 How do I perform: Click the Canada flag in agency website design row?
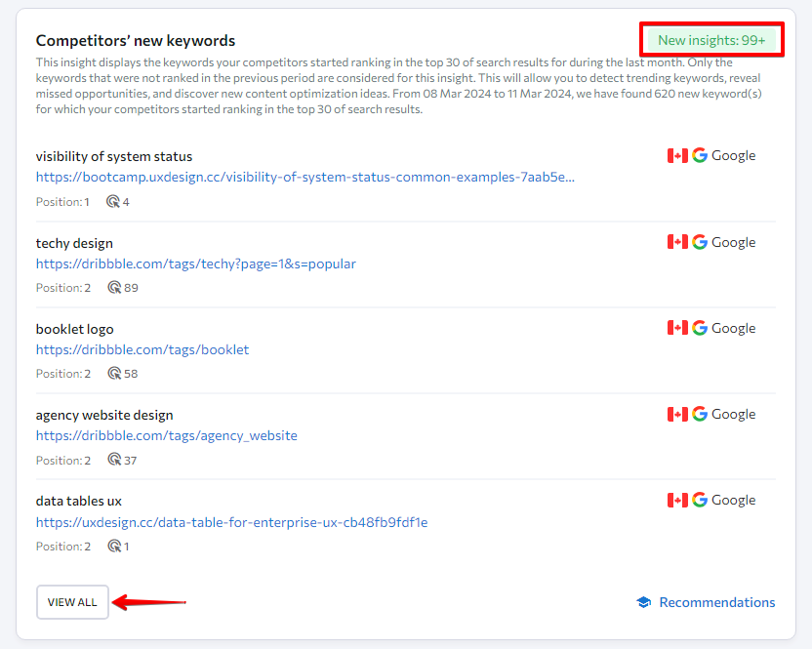pos(677,414)
